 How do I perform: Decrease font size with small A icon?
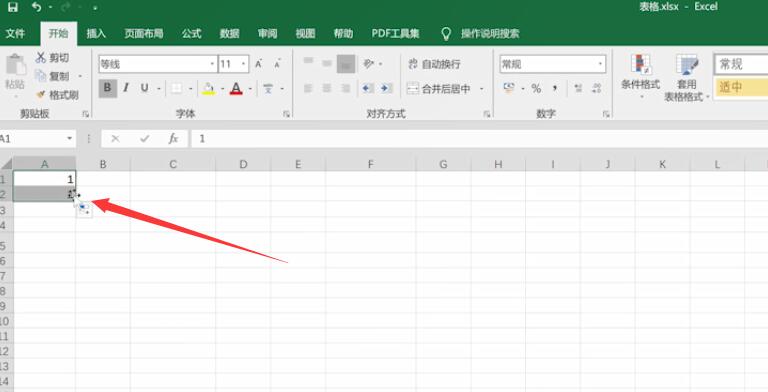tap(277, 64)
